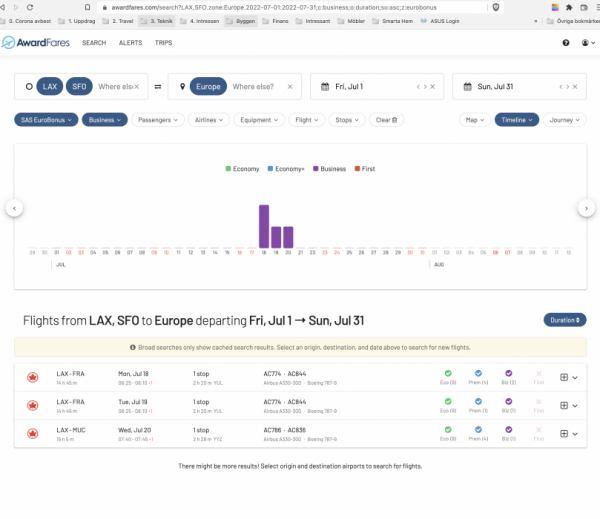Click Air Canada logo on Jul 18 flight
The image size is (600, 519).
coord(34,377)
